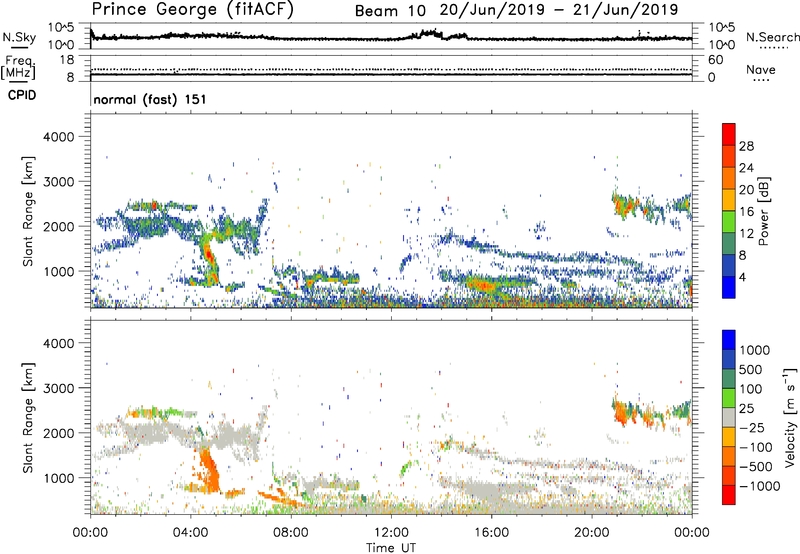Screen dimensions: 800x554
Task: Click the 'Time UT' axis label
Action: pyautogui.click(x=391, y=548)
